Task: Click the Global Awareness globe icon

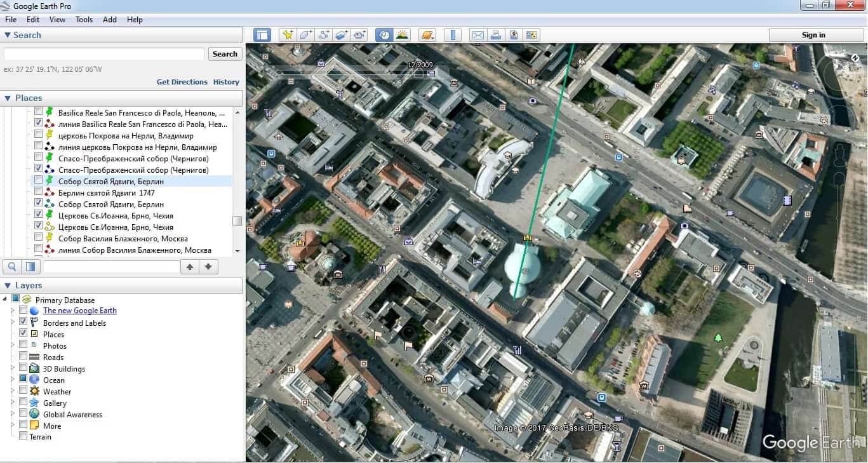Action: coord(34,414)
